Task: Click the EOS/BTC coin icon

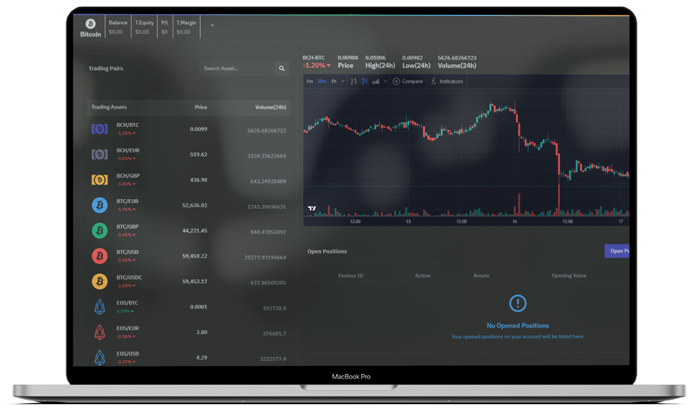Action: tap(99, 307)
